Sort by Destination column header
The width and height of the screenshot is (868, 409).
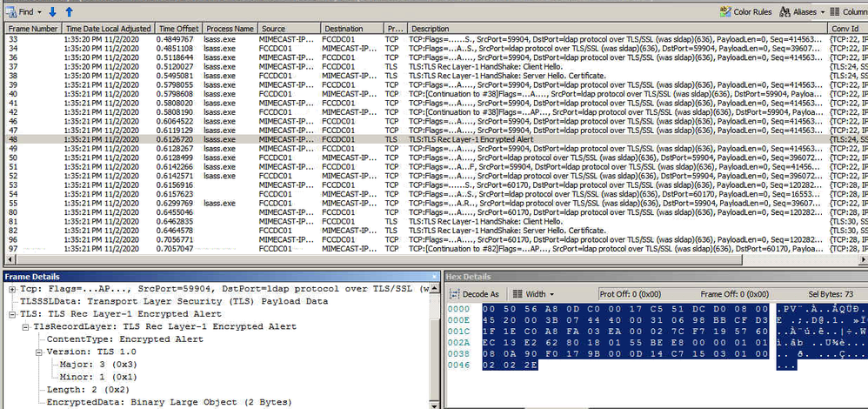coord(352,28)
